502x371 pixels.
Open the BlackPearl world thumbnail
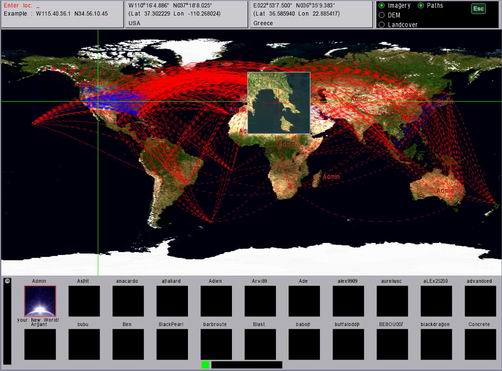tap(172, 344)
